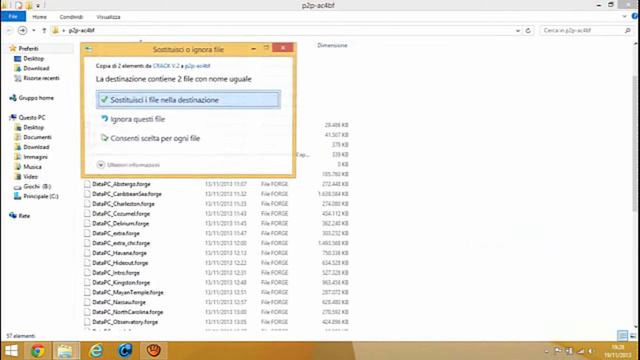The image size is (640, 360).
Task: Select file DataPC_Nassau.forge
Action: (x=119, y=302)
